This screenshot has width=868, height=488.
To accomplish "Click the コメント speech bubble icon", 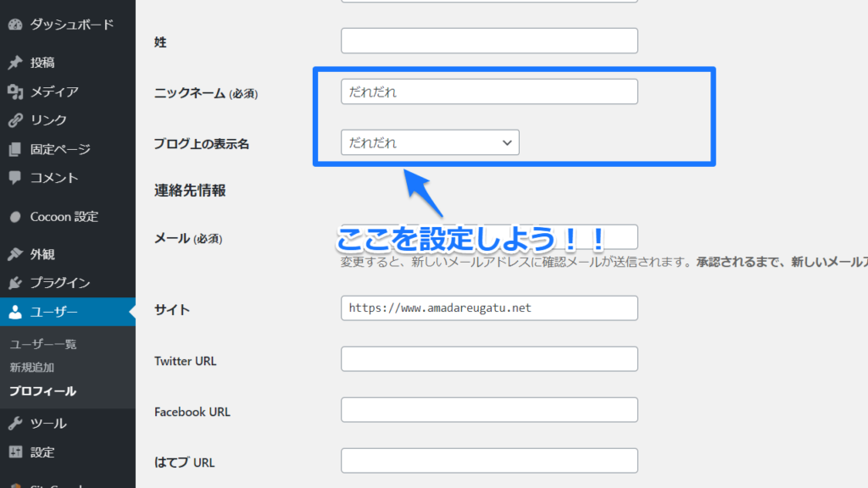I will 15,178.
